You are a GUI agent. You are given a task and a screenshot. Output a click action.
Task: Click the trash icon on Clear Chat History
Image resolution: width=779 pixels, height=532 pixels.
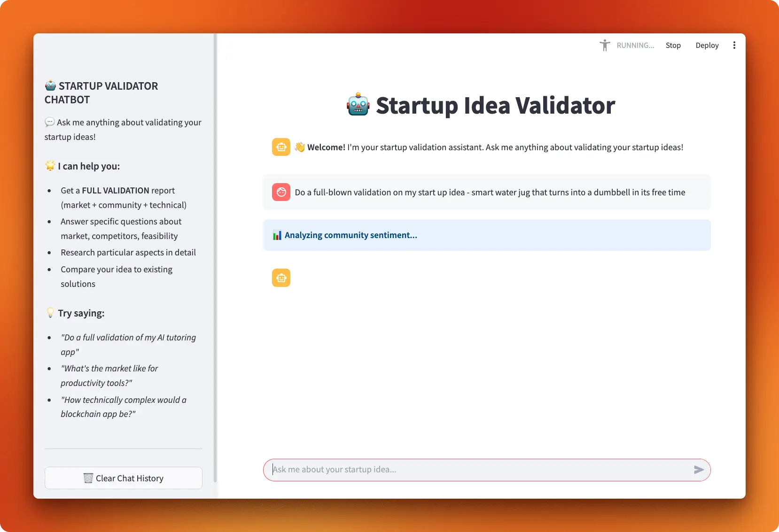point(88,478)
